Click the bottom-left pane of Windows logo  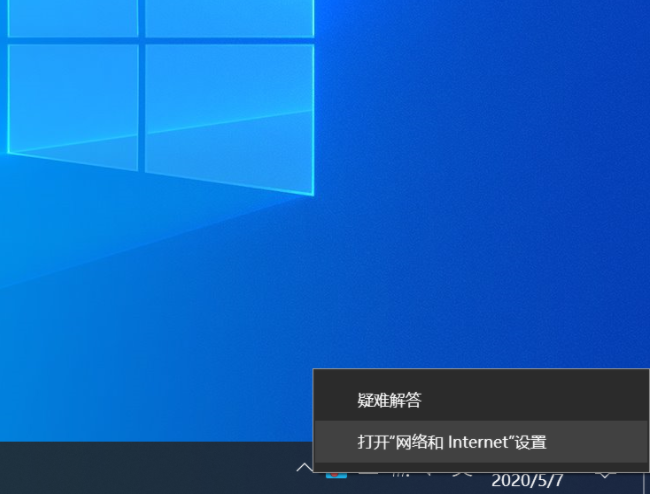[72, 98]
